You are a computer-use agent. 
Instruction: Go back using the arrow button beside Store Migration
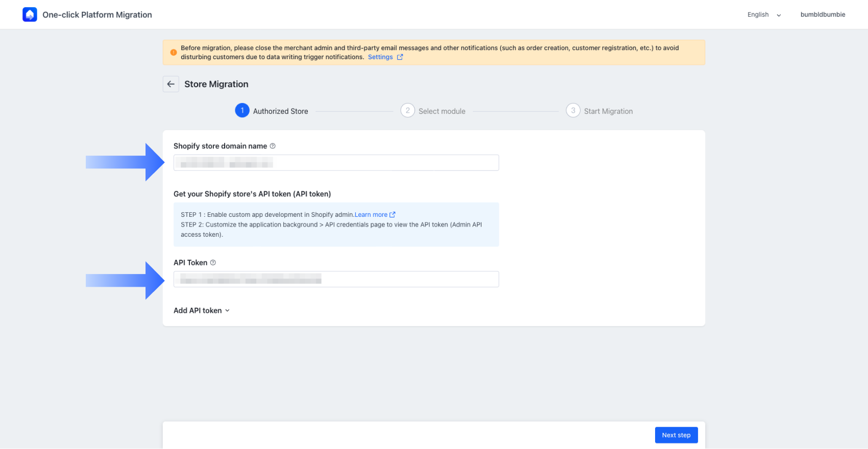(171, 84)
